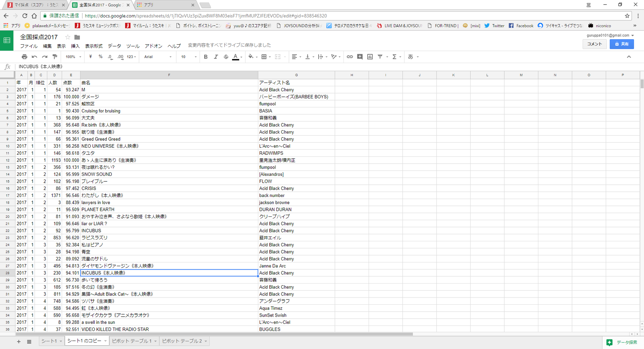Format as currency with yen icon
Viewport: 644px width, 349px height.
coord(90,57)
